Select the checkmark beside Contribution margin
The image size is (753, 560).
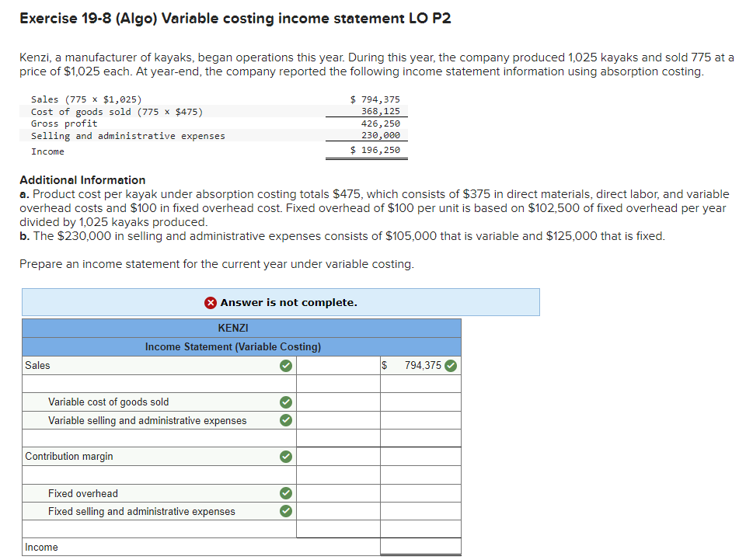[x=286, y=457]
